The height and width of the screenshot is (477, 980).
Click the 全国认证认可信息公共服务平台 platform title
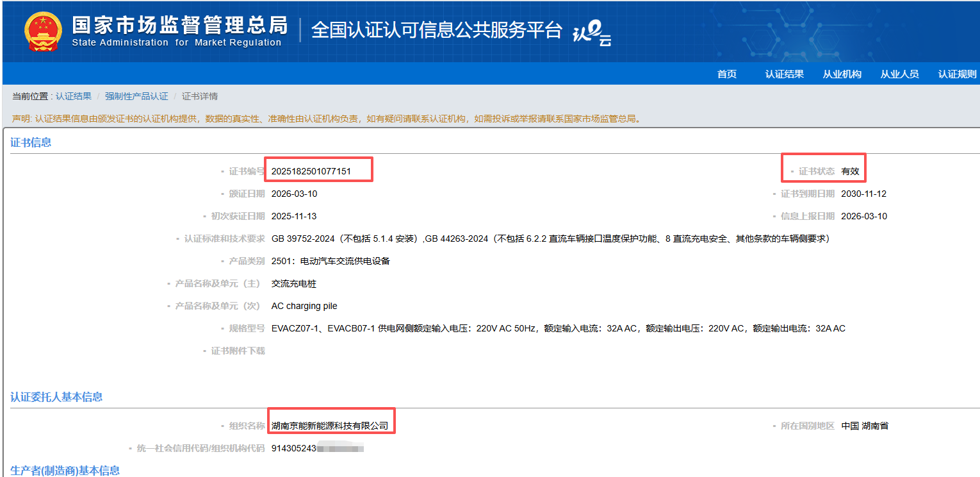437,30
